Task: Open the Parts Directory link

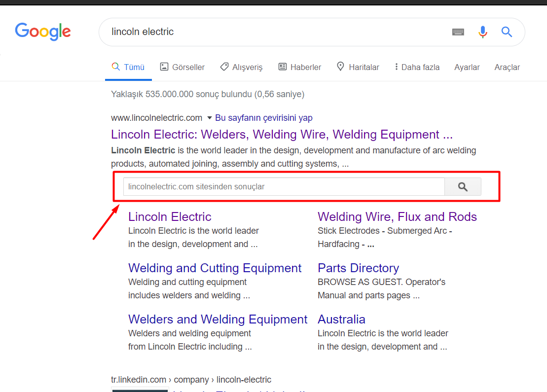Action: (358, 268)
